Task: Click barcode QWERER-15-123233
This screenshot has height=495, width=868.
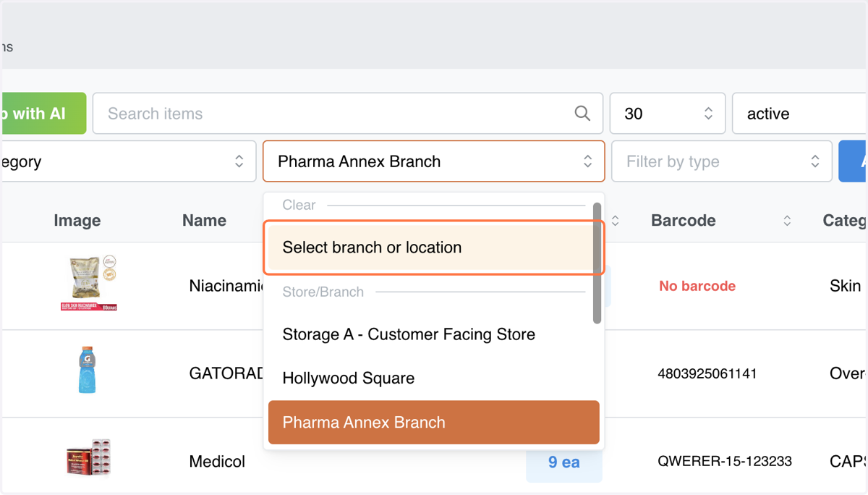Action: 725,461
